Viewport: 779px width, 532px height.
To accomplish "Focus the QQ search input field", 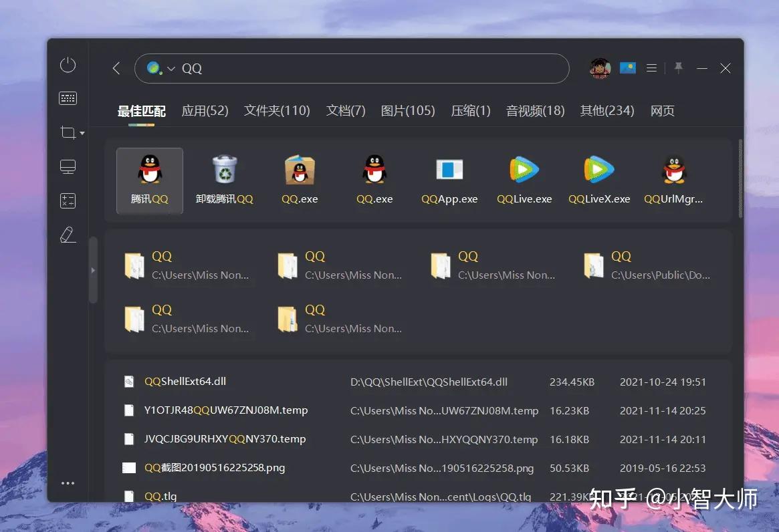I will [352, 69].
